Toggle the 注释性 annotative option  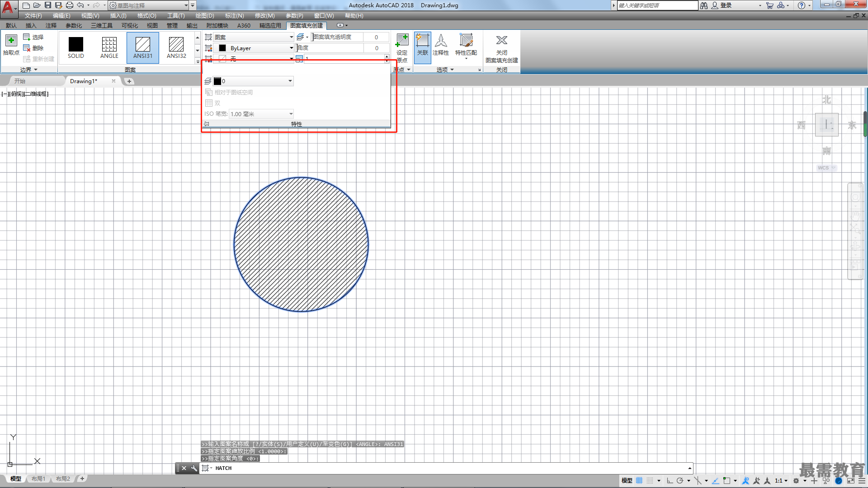pyautogui.click(x=441, y=45)
